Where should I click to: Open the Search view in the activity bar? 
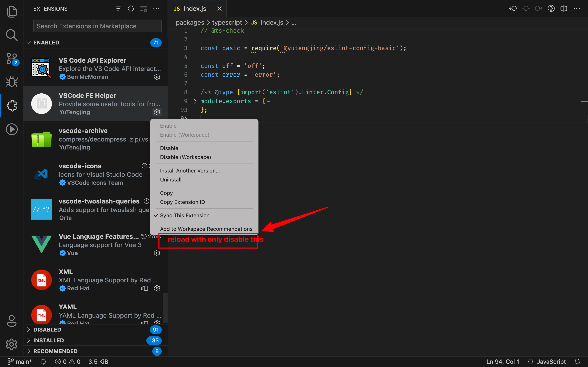[x=12, y=35]
